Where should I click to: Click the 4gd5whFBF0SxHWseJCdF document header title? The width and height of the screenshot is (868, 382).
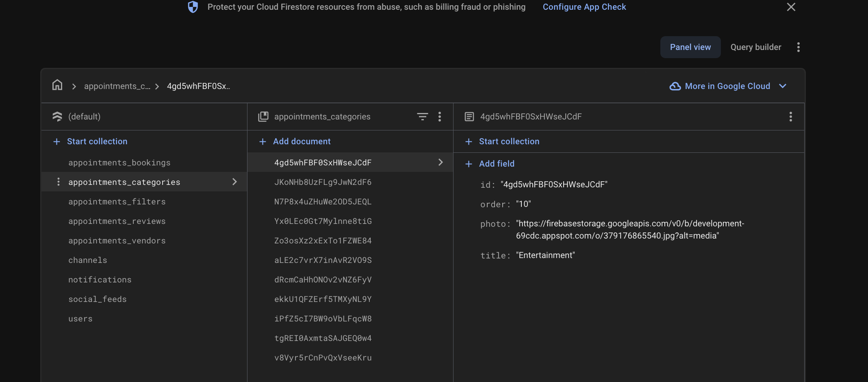point(531,117)
